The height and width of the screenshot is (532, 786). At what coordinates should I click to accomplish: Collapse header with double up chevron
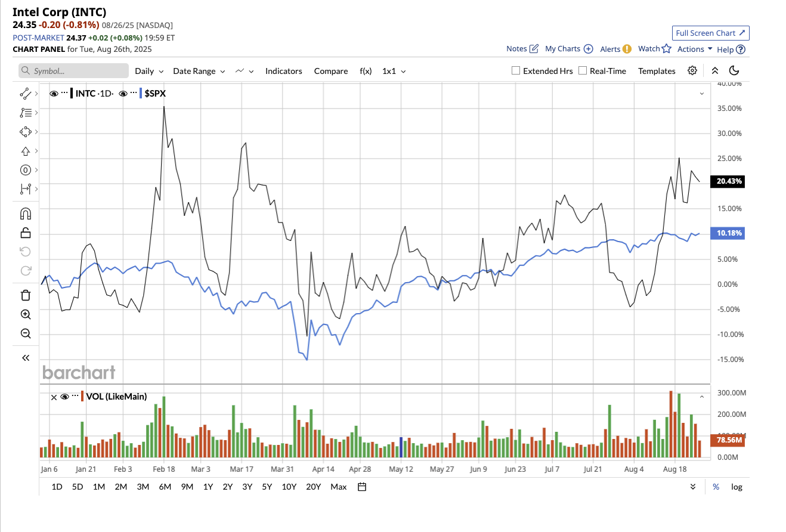[x=714, y=70]
